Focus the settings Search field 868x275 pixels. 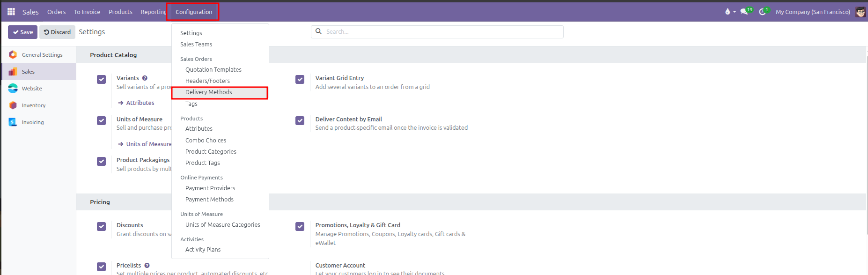point(437,31)
